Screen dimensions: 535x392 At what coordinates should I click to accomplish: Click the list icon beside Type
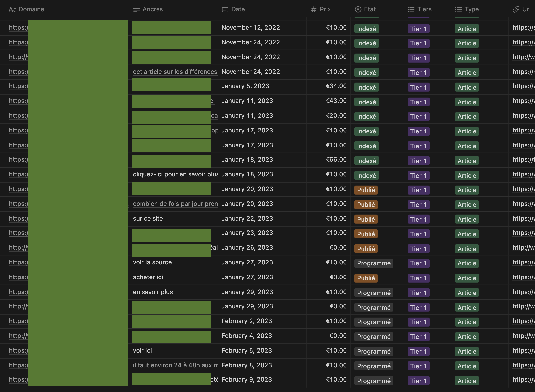pyautogui.click(x=458, y=9)
